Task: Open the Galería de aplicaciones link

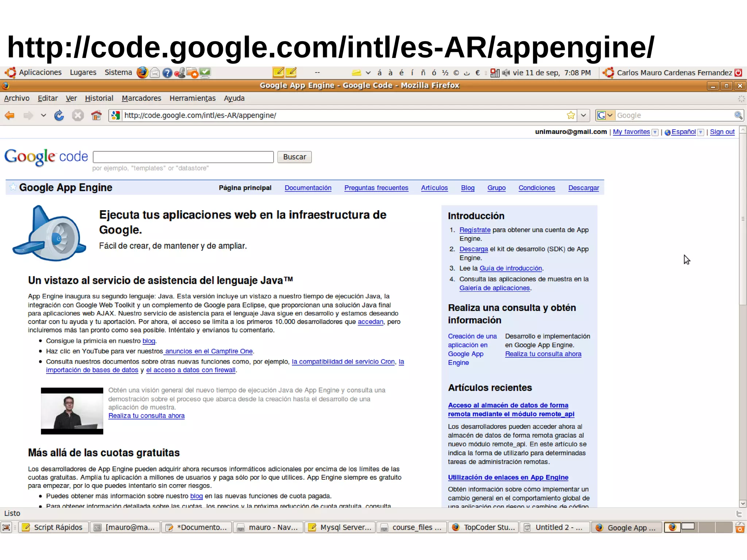Action: [x=495, y=288]
